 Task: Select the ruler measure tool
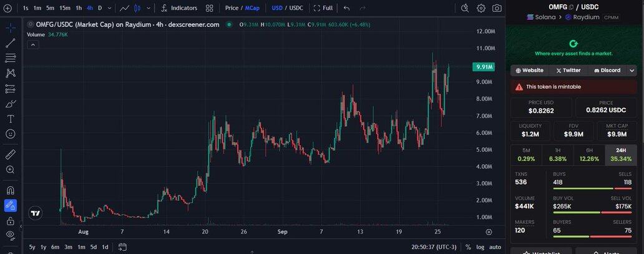11,155
